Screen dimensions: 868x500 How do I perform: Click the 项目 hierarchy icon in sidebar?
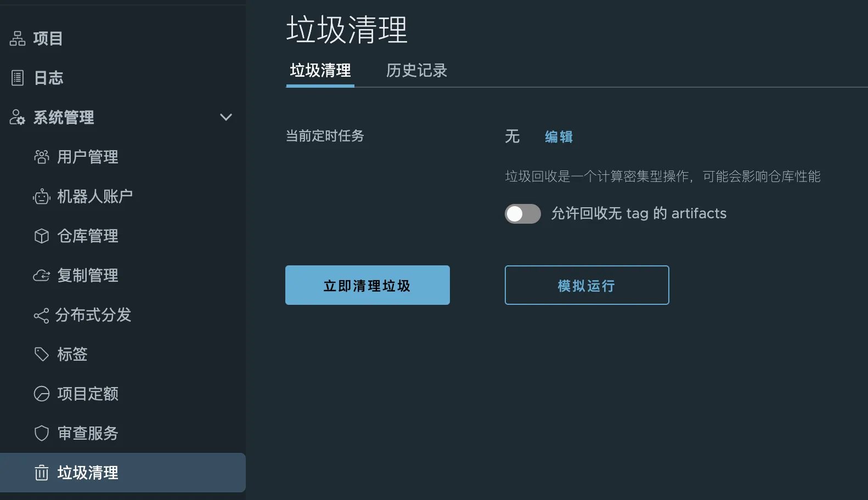tap(18, 38)
